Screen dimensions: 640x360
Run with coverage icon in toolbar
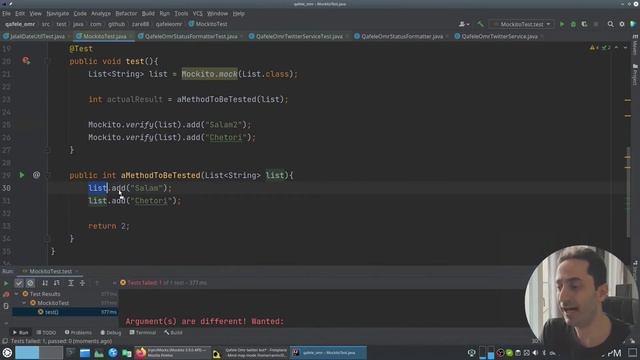click(584, 24)
